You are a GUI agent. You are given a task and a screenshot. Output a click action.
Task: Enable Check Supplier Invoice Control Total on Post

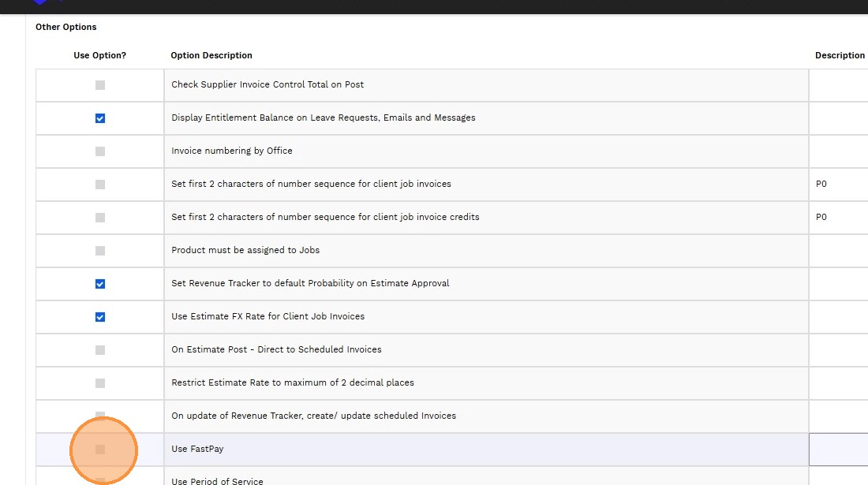click(x=100, y=85)
